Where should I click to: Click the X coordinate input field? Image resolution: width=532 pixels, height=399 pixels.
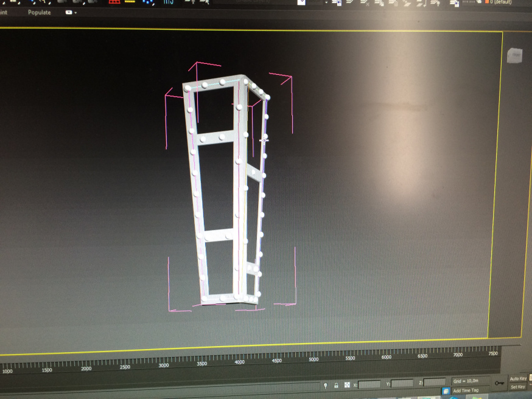[369, 384]
